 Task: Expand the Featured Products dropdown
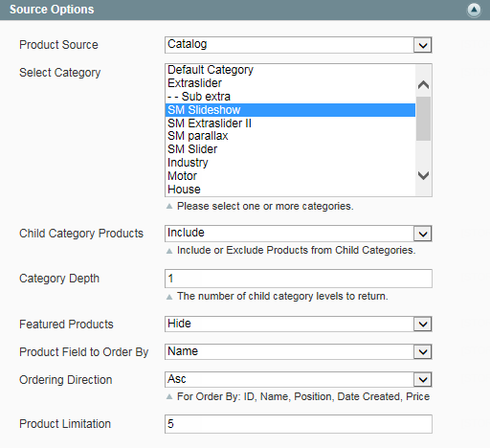coord(299,325)
